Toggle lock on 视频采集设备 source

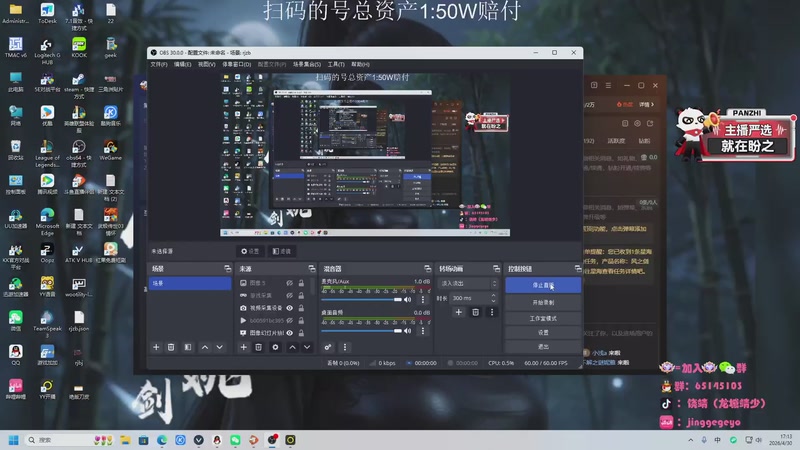click(x=301, y=308)
